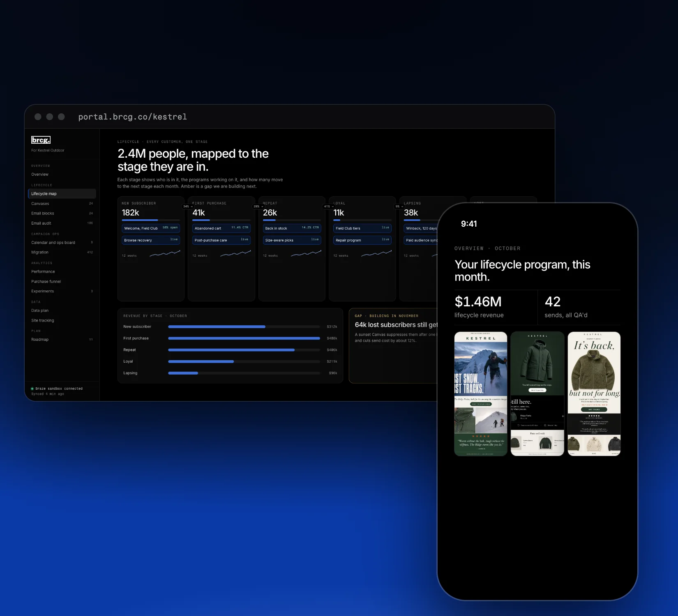Click the $488k revenue value
678x616 pixels.
pyautogui.click(x=332, y=338)
